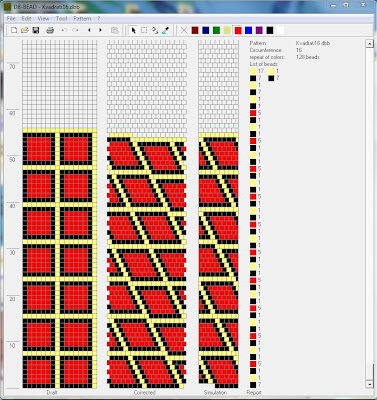This screenshot has width=377, height=400.
Task: Open the Edit menu
Action: coord(26,19)
